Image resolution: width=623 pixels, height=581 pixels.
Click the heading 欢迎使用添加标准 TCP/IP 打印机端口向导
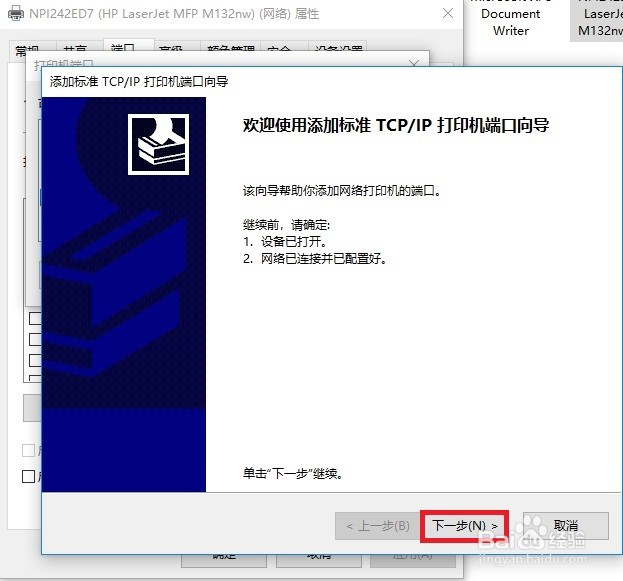tap(396, 125)
